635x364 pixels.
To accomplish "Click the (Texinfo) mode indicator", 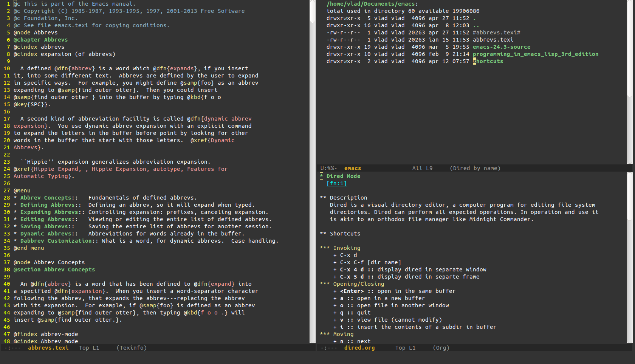I will [x=132, y=348].
